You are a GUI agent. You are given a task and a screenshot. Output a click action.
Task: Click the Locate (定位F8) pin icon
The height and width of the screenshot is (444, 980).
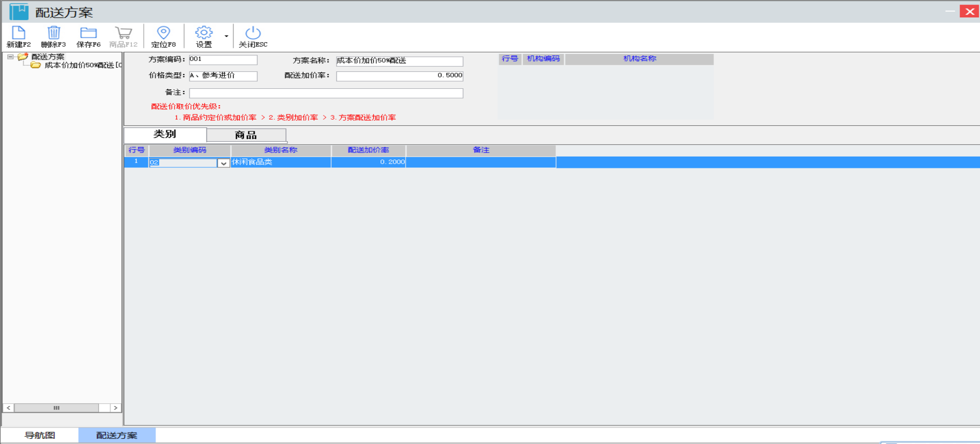coord(163,34)
